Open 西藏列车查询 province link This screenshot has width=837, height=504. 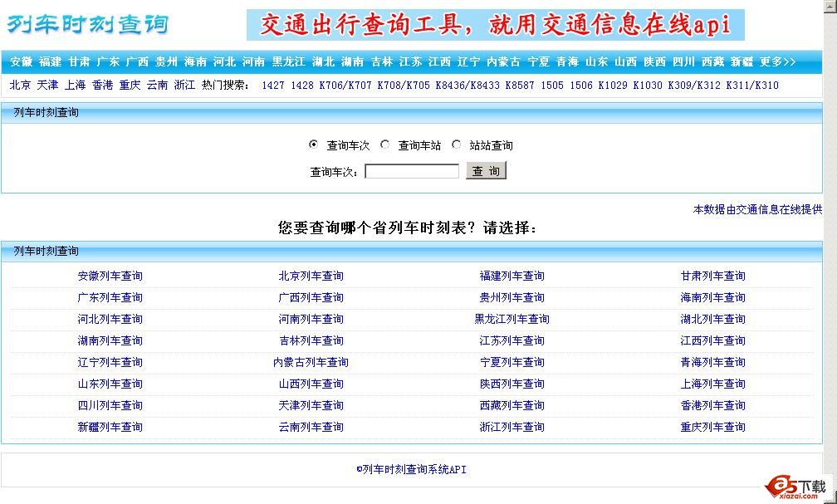click(512, 405)
